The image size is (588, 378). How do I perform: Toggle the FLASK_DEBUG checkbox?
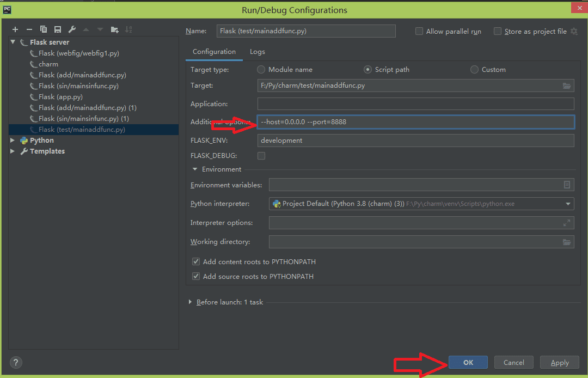tap(261, 156)
